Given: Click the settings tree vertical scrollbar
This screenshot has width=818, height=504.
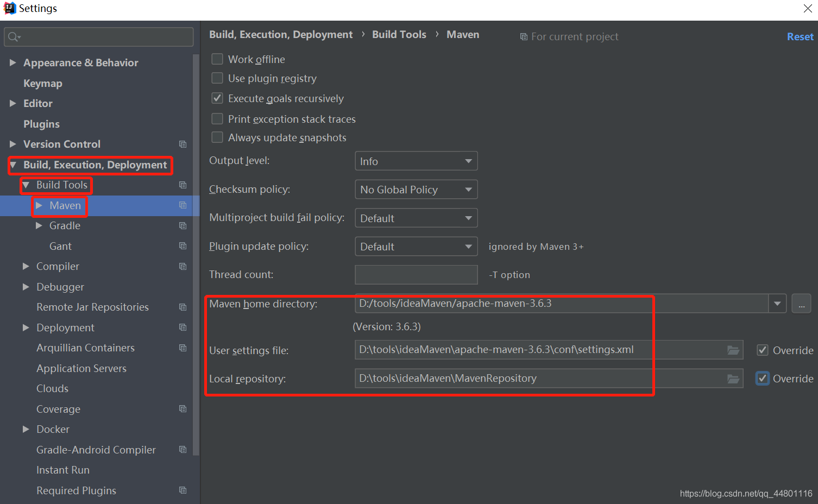Looking at the screenshot, I should [x=196, y=255].
